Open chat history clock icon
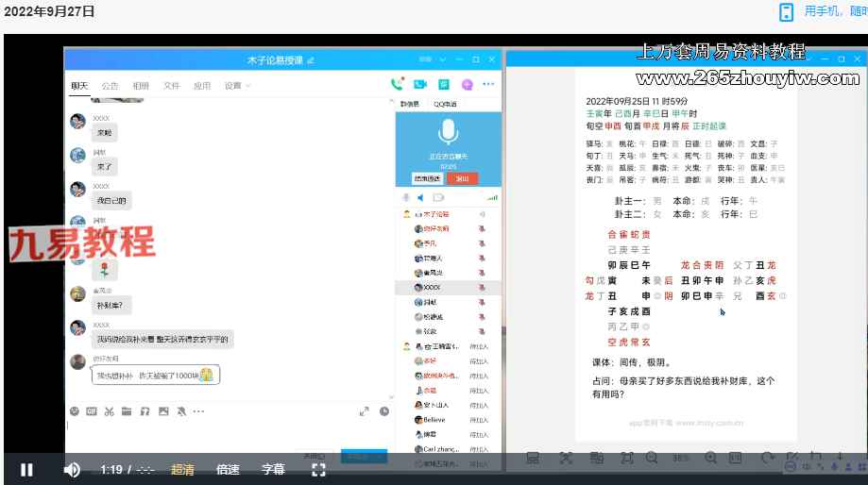Screen dimensions: 868x485 click(x=384, y=411)
